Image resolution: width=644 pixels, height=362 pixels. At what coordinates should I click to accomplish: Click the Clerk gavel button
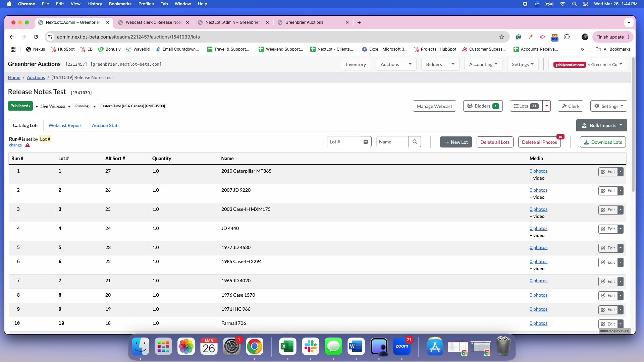571,106
